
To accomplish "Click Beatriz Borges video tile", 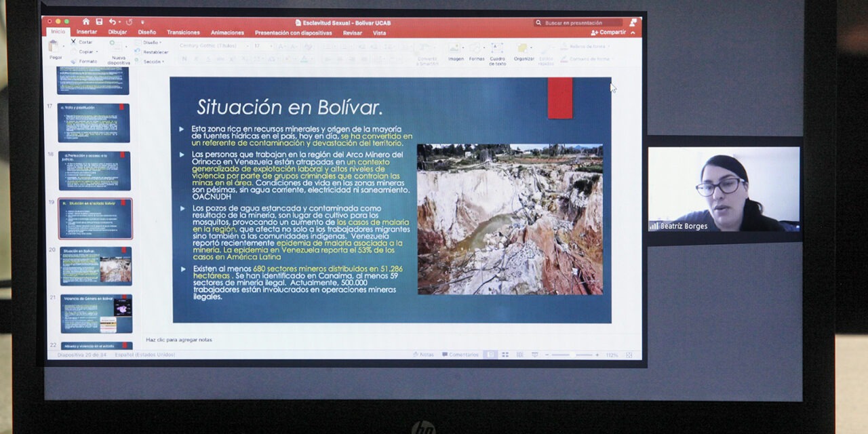I will [x=724, y=189].
